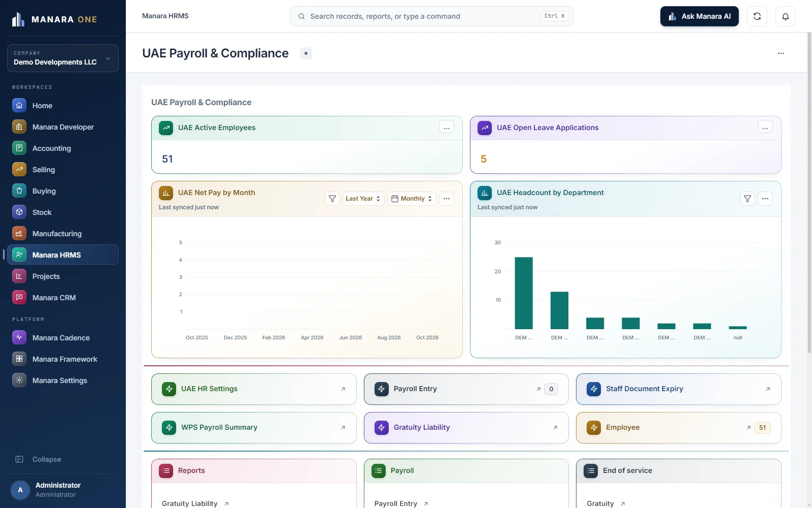Open Staff Document Expiry shortcut
The width and height of the screenshot is (812, 508).
coord(679,389)
